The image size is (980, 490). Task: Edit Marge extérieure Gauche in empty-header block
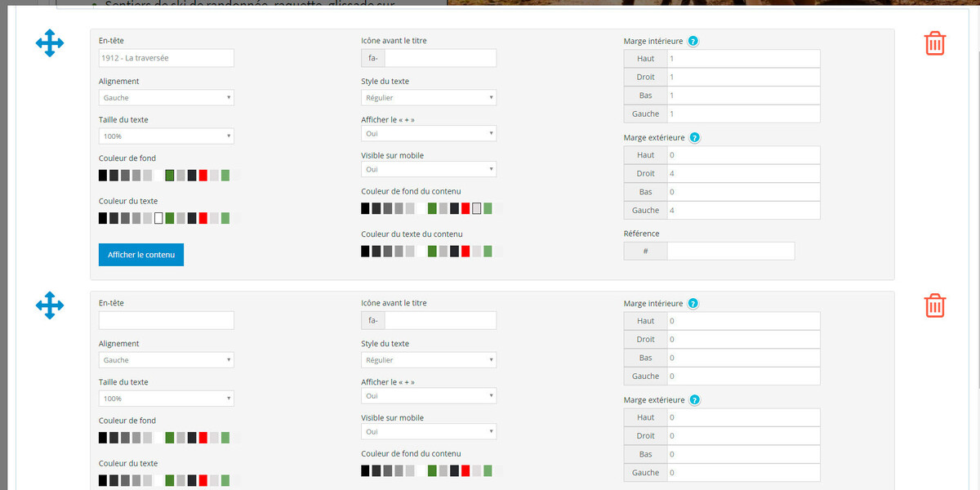point(743,472)
